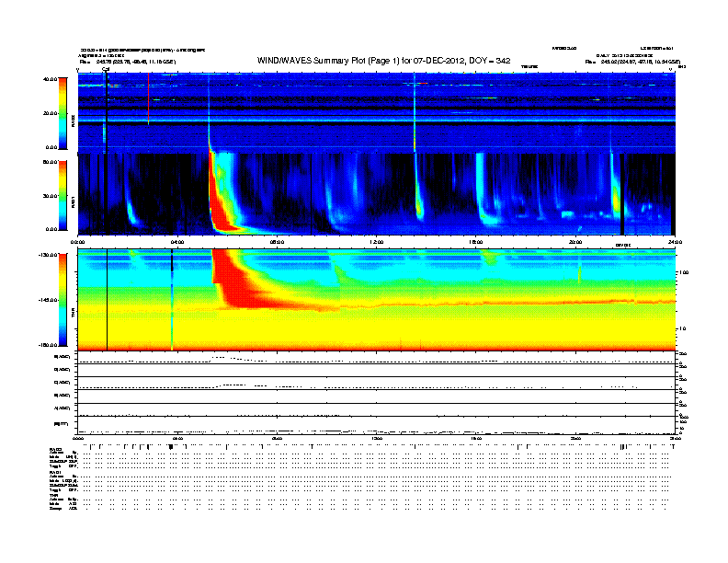728x563 pixels.
Task: Click the RAD2 panel color scale bar
Action: point(63,113)
